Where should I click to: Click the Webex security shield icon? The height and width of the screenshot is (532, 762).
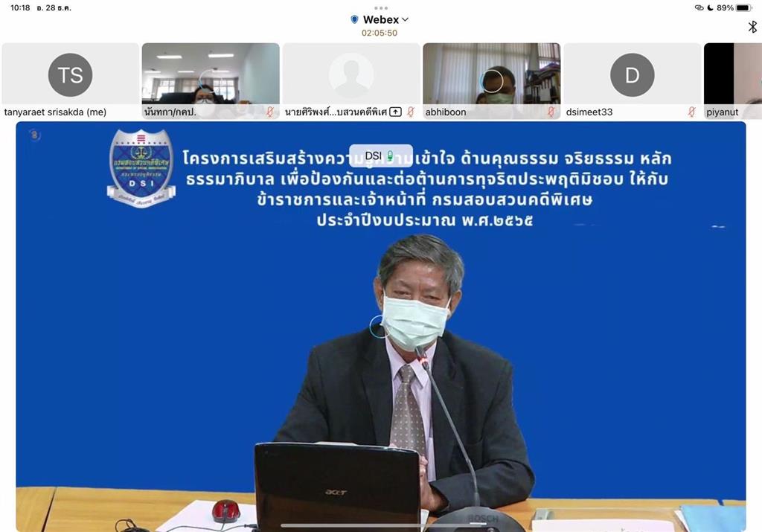click(x=354, y=19)
